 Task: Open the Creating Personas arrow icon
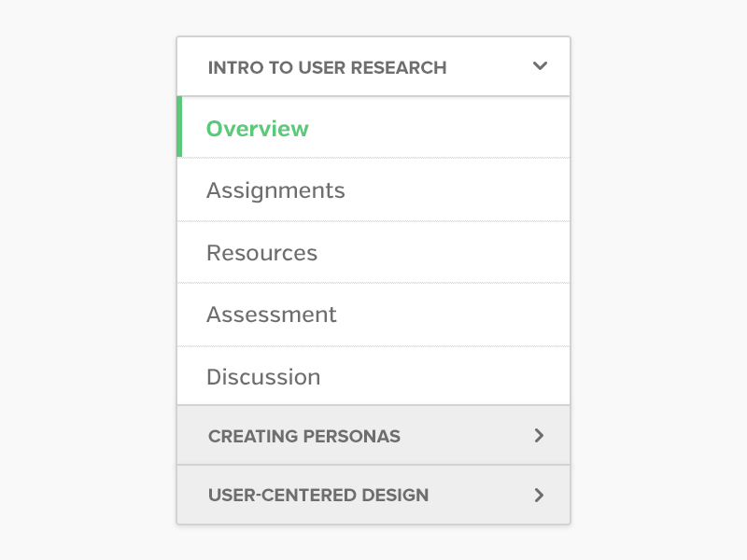(x=539, y=435)
